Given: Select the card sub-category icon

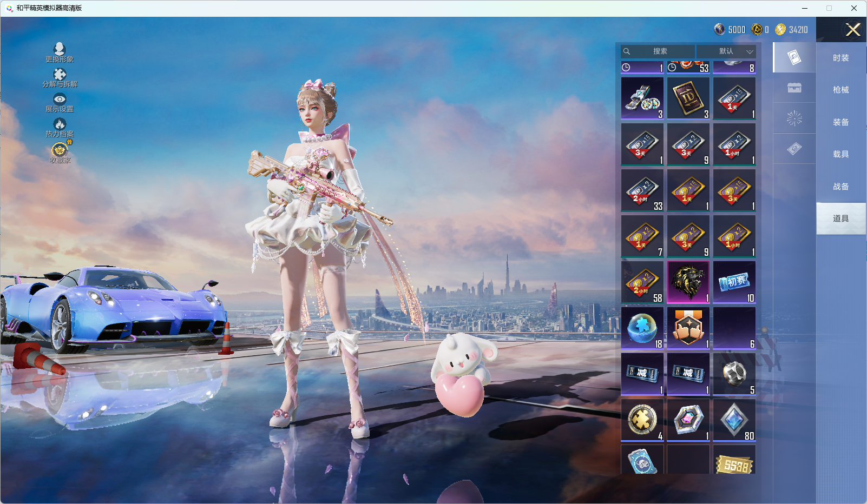Looking at the screenshot, I should [x=794, y=57].
